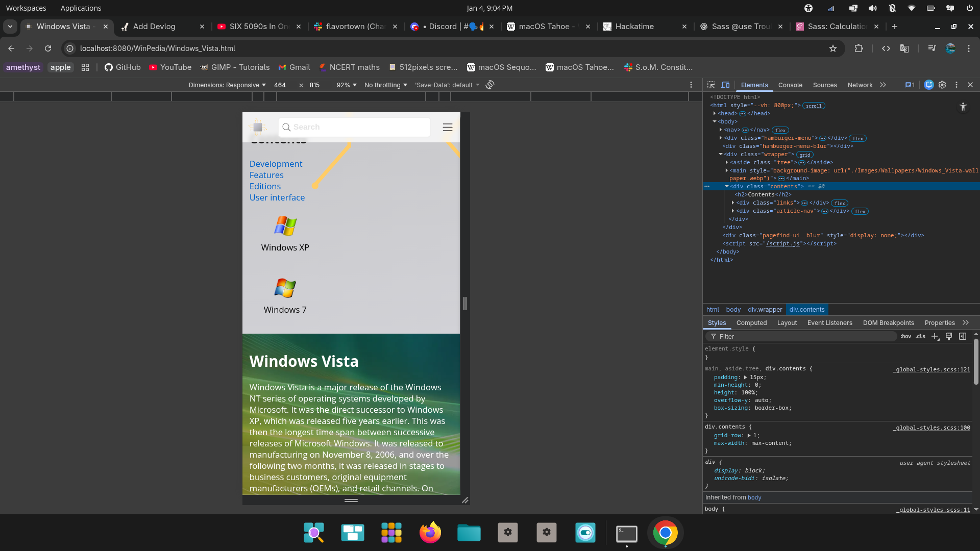The height and width of the screenshot is (551, 980).
Task: Click the rotate screen icon
Action: [x=490, y=85]
